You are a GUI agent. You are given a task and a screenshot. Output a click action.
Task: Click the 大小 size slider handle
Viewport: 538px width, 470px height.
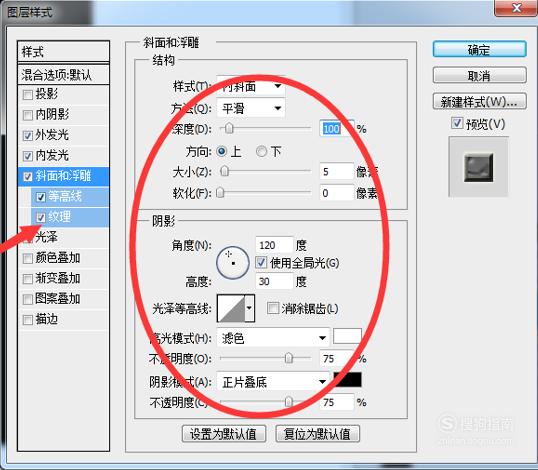[x=224, y=171]
